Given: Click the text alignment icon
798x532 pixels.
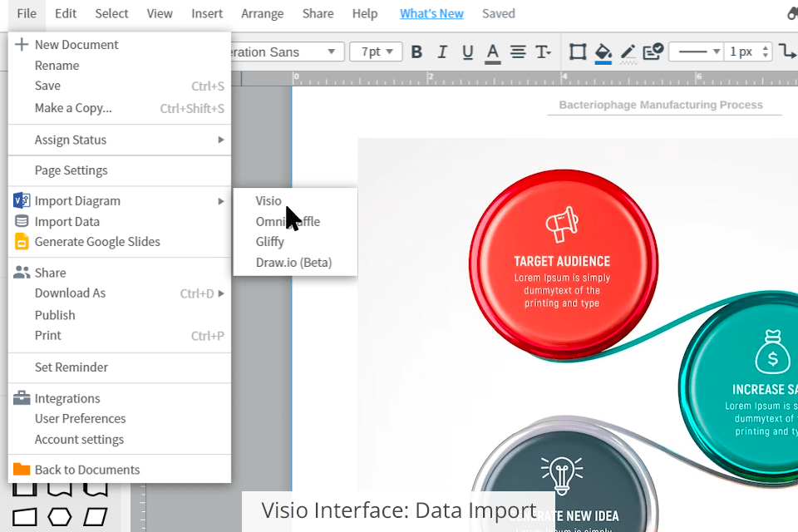Looking at the screenshot, I should click(518, 52).
